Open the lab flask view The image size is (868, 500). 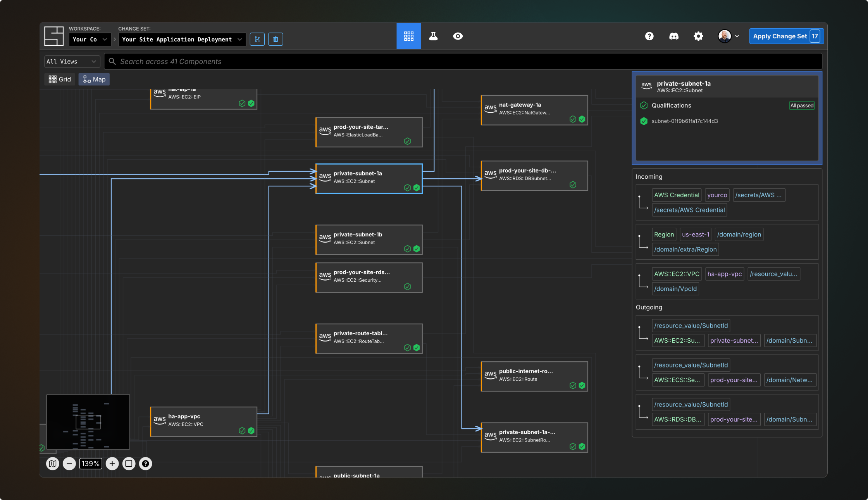[433, 36]
